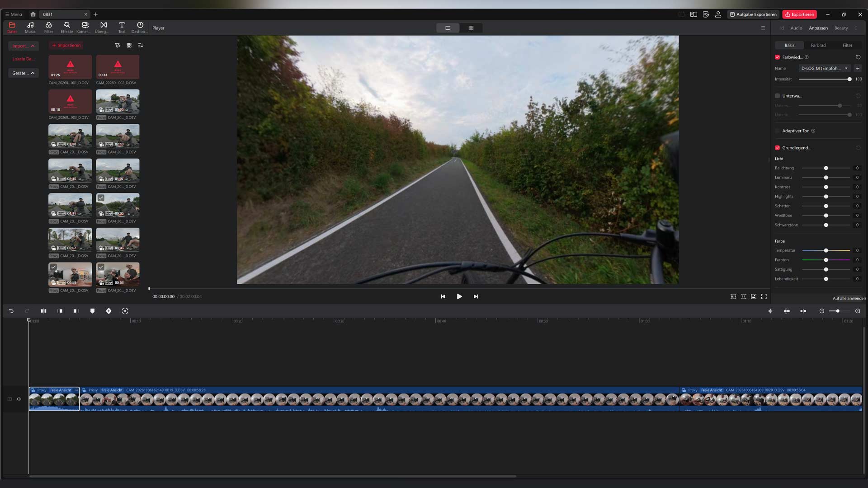Open the player options hamburger menu
This screenshot has width=868, height=488.
(763, 28)
